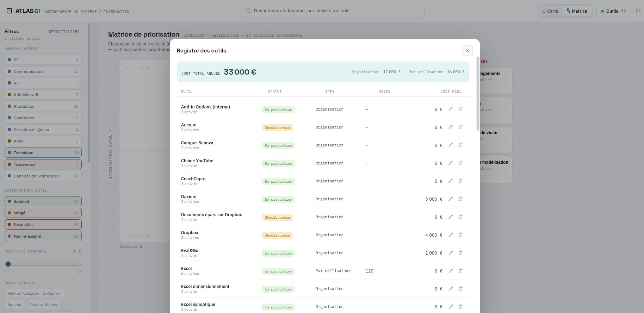Screen dimensions: 644x313
Task: Edit the Campus Senova tool
Action: click(x=451, y=145)
